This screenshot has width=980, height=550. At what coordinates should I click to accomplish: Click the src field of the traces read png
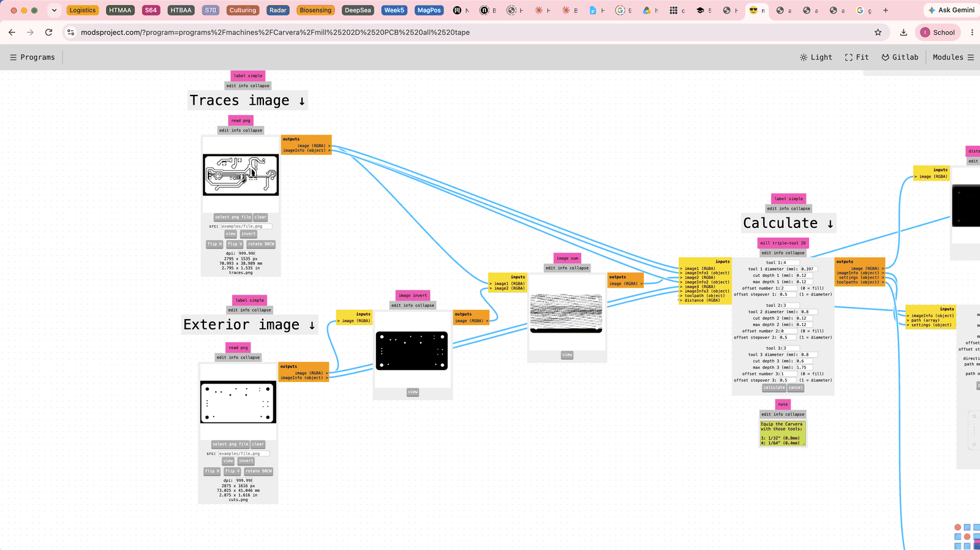(x=246, y=226)
